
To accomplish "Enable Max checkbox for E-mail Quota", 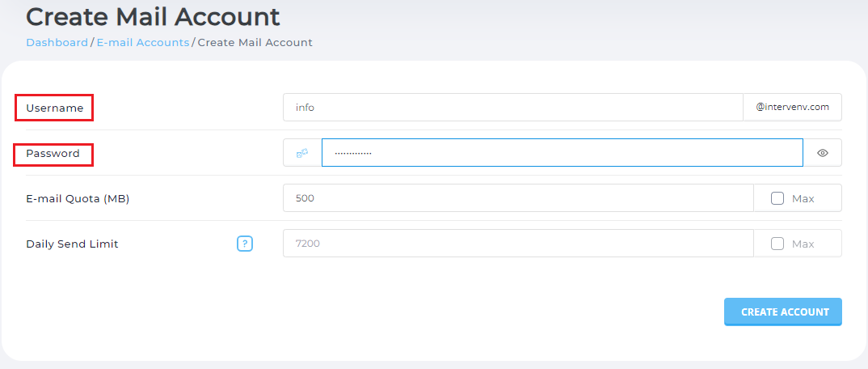I will pyautogui.click(x=777, y=198).
